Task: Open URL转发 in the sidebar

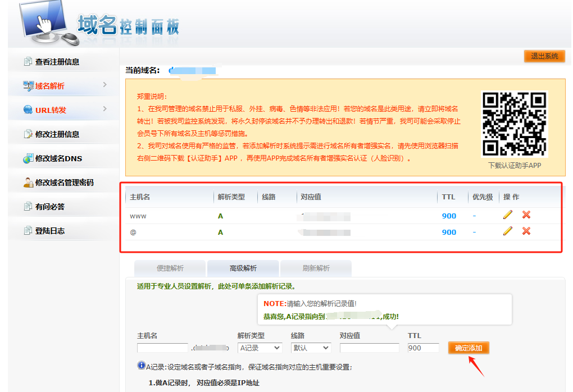Action: tap(51, 110)
